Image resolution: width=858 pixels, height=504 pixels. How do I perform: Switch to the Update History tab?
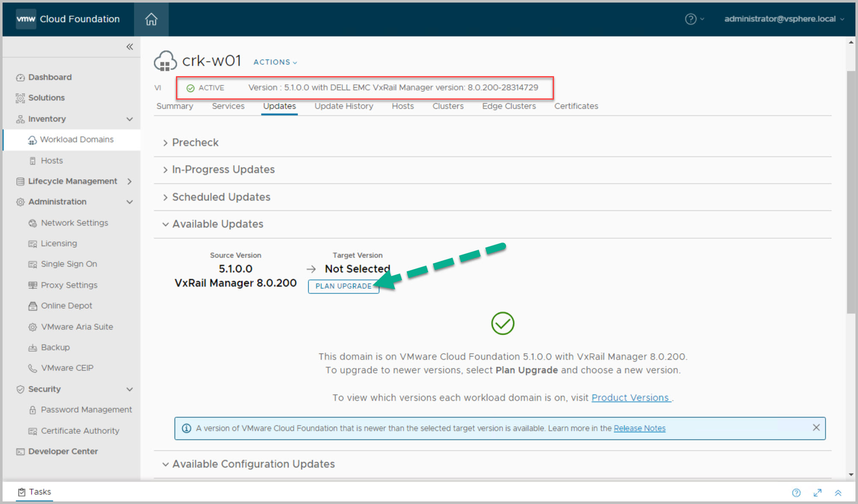point(343,106)
